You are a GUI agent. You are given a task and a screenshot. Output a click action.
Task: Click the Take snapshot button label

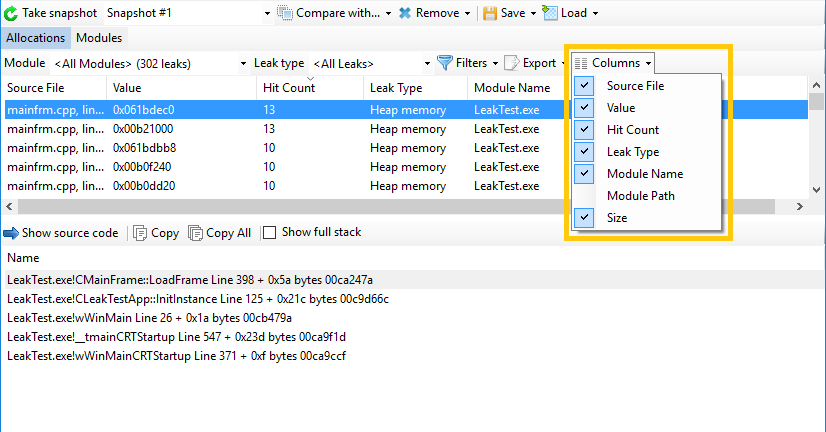tap(60, 13)
